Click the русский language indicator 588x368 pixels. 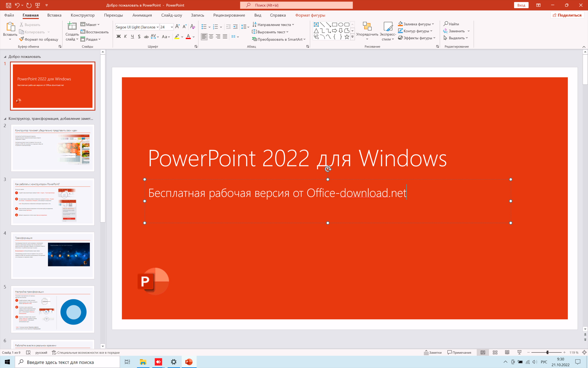(41, 352)
